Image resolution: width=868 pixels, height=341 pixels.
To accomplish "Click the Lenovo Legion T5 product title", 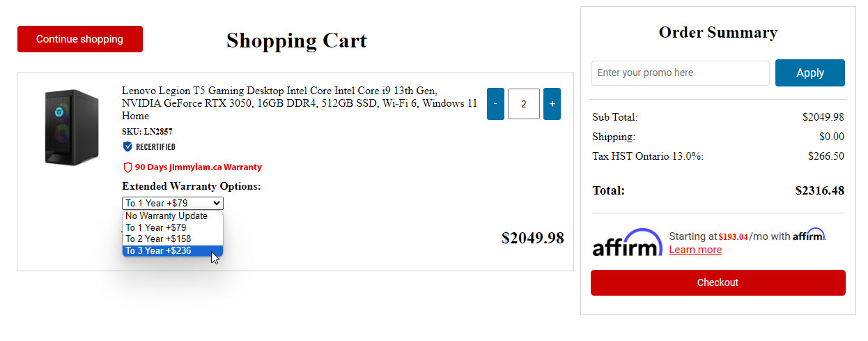I will (300, 103).
